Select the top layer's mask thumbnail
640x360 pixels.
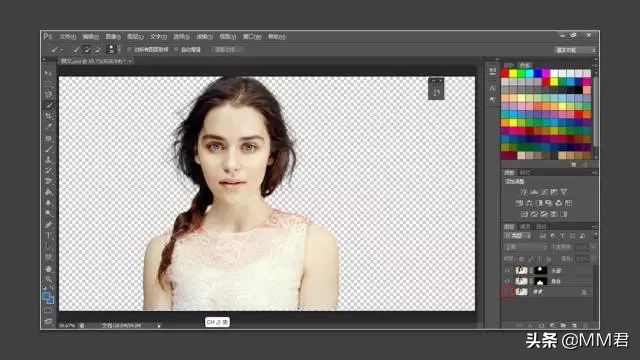tap(540, 270)
